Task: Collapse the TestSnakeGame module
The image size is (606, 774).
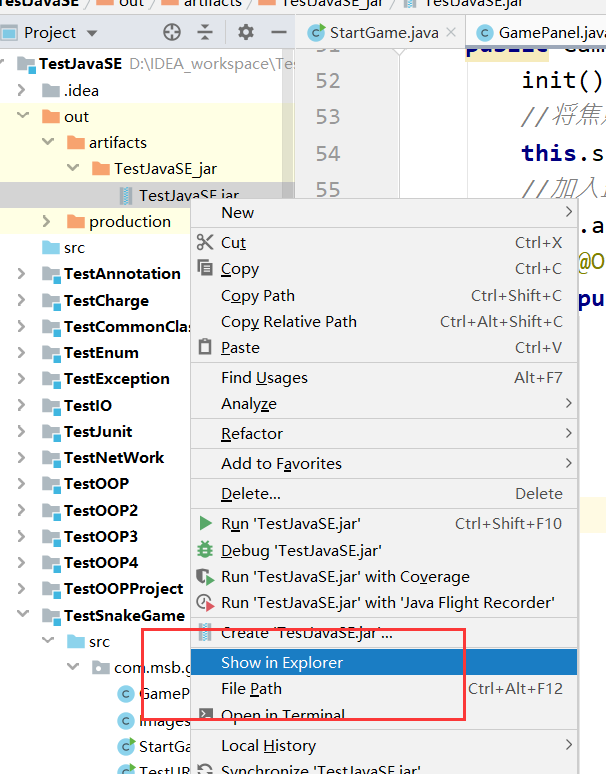Action: [23, 614]
